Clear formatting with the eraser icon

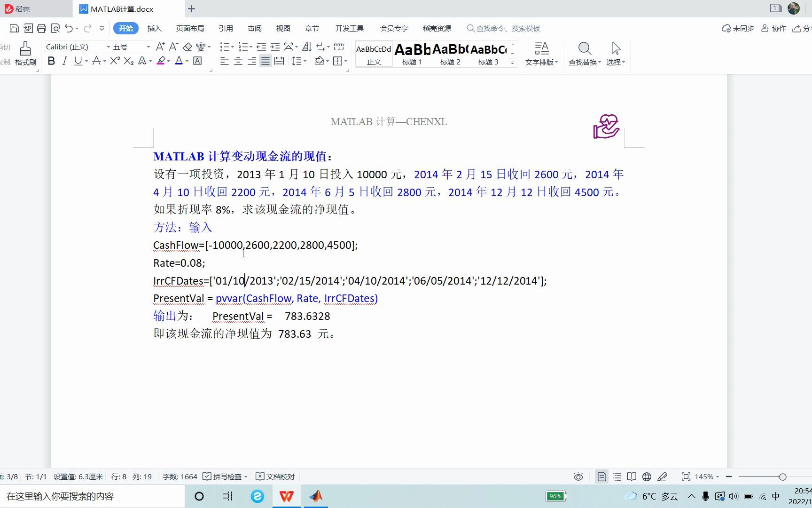pyautogui.click(x=187, y=47)
